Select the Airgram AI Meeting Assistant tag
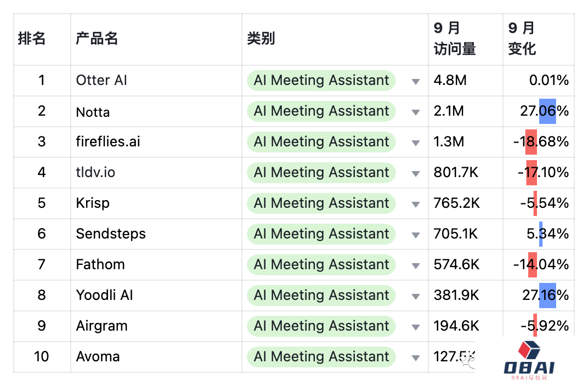The image size is (588, 386). point(321,326)
